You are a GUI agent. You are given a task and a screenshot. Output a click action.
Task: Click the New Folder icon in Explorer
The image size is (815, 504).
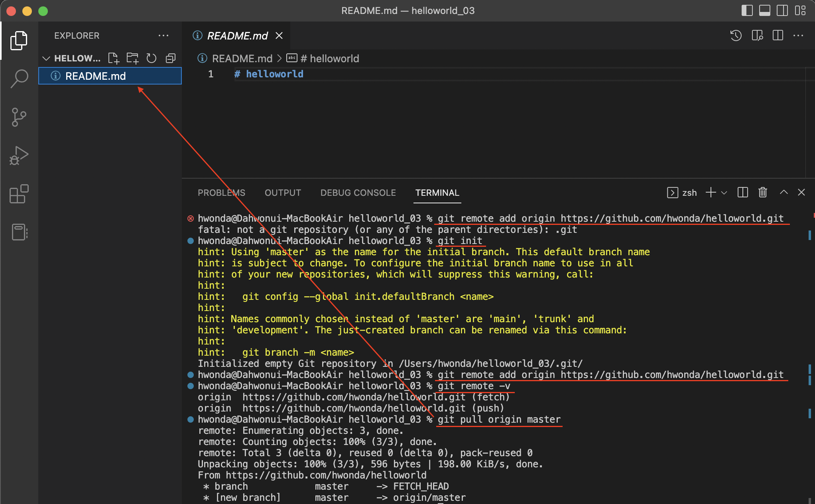132,58
